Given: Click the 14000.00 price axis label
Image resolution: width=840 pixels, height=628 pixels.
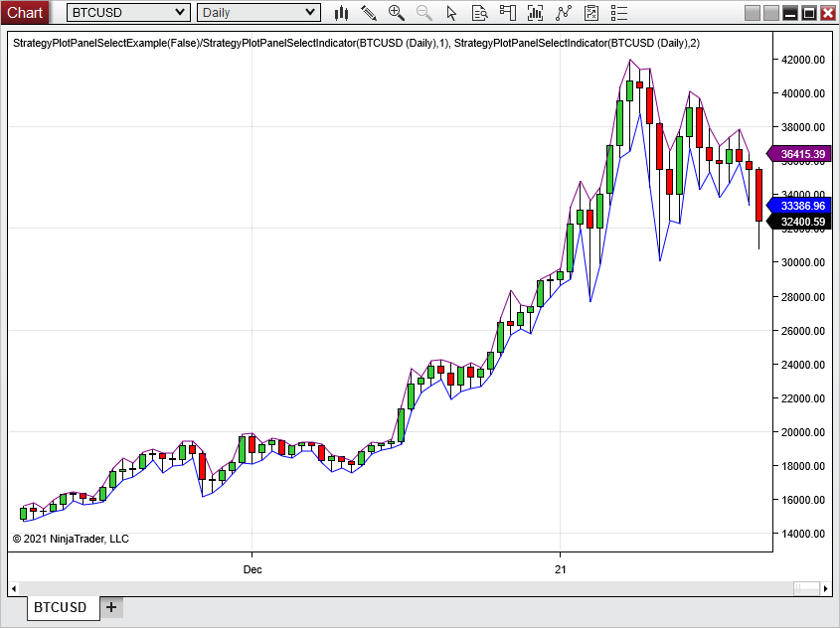Looking at the screenshot, I should (x=803, y=534).
